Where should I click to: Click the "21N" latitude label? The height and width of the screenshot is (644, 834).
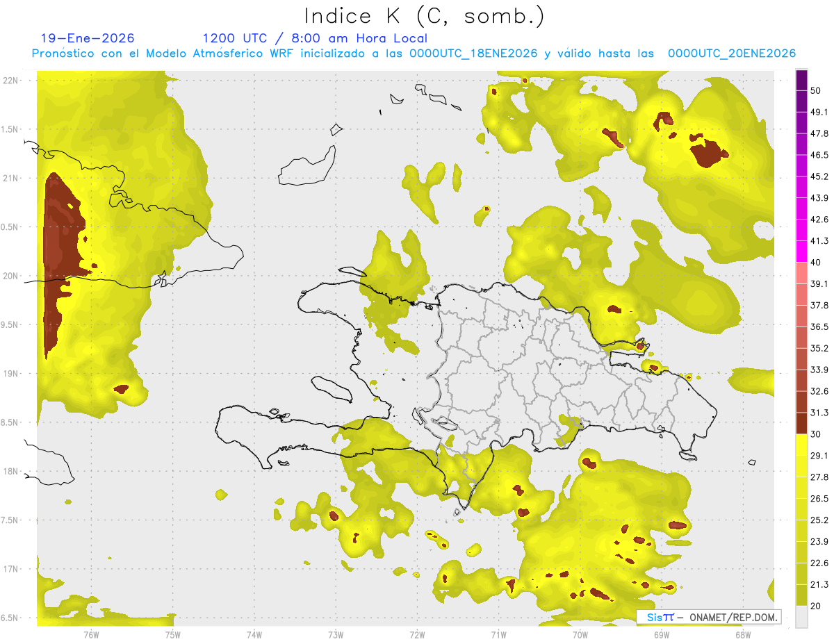10,178
